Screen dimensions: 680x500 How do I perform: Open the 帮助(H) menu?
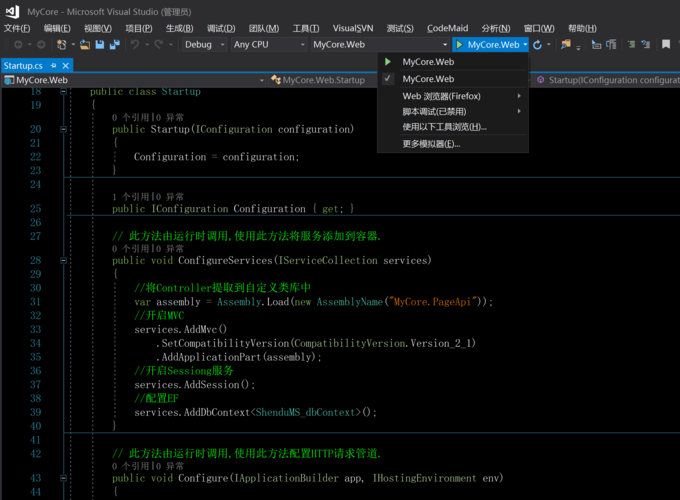[582, 29]
